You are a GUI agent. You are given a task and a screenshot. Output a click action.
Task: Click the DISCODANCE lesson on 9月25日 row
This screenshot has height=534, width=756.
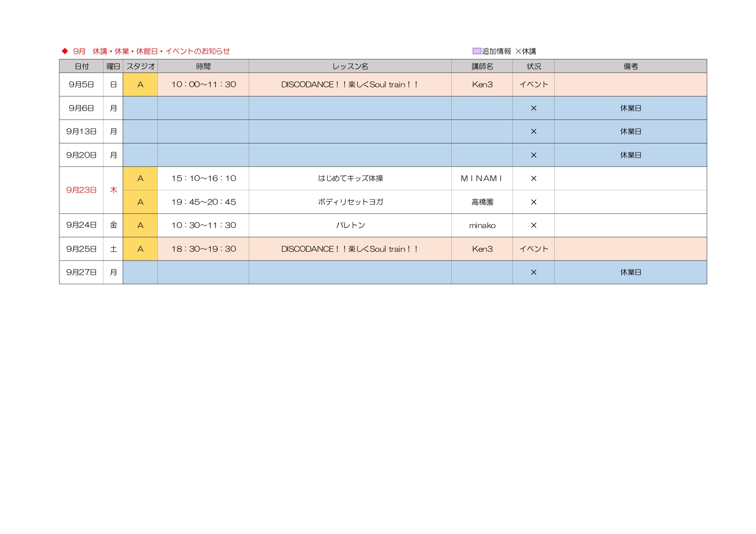coord(350,249)
